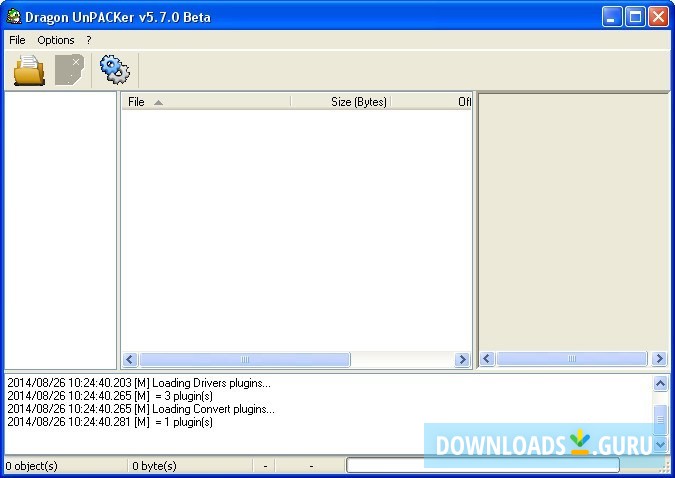
Task: Open options via the blue gears icon
Action: [115, 69]
